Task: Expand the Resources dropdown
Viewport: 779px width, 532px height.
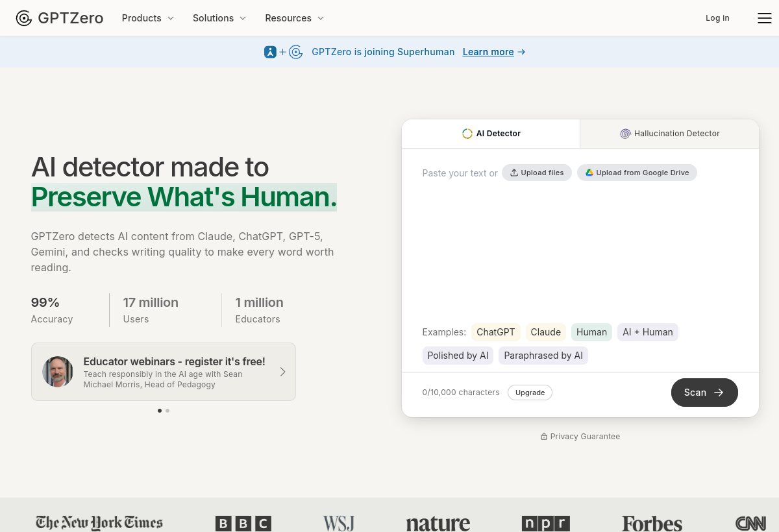Action: tap(295, 18)
